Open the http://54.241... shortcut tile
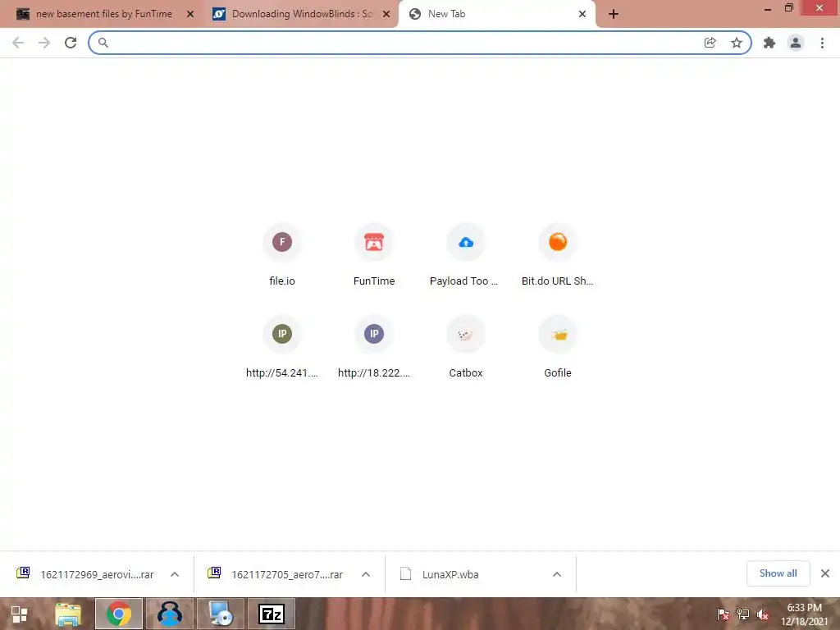840x630 pixels. pos(282,347)
